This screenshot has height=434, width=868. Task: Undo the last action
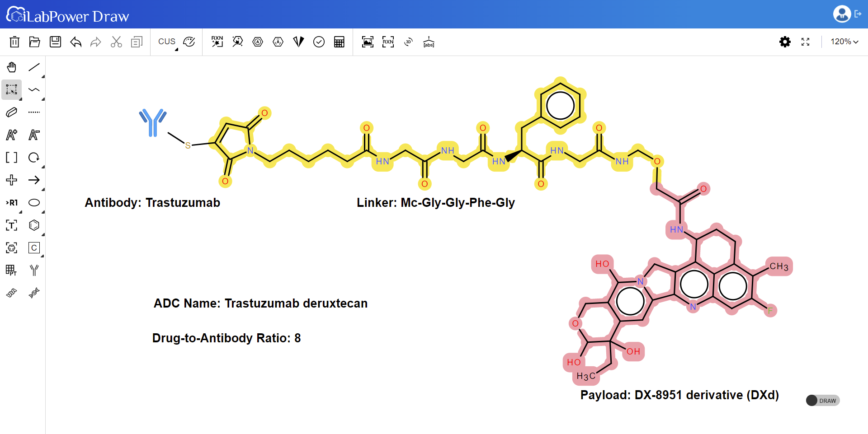tap(75, 42)
